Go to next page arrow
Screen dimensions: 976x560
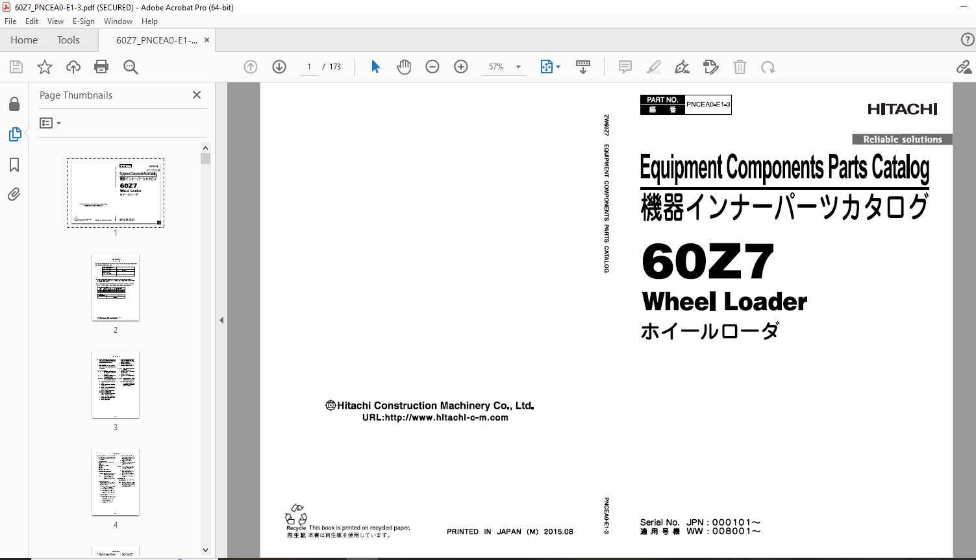(x=279, y=67)
